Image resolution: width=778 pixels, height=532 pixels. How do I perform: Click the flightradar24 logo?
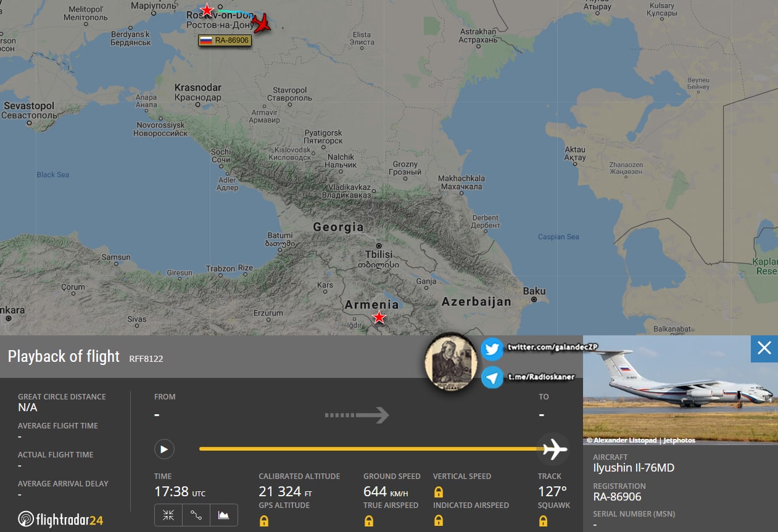[x=60, y=519]
